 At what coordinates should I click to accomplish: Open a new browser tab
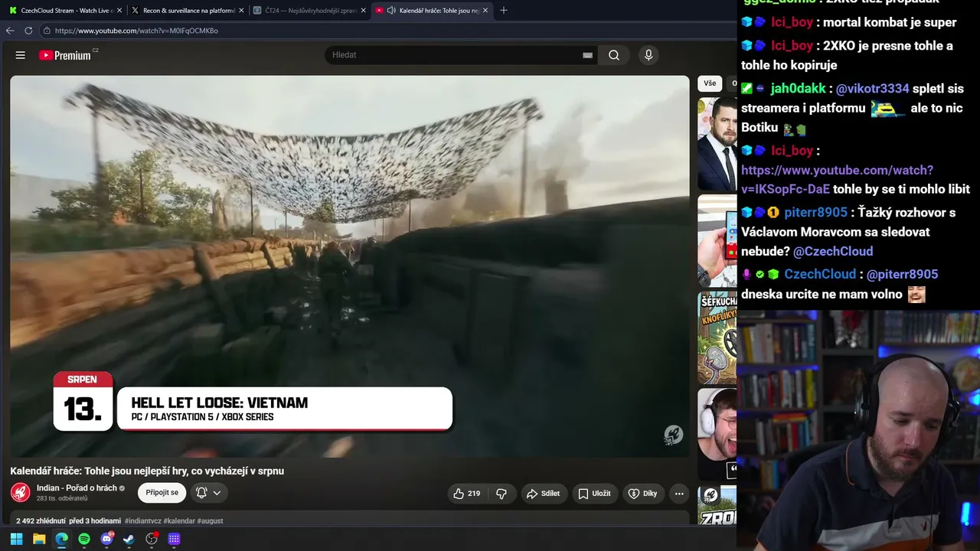[504, 11]
